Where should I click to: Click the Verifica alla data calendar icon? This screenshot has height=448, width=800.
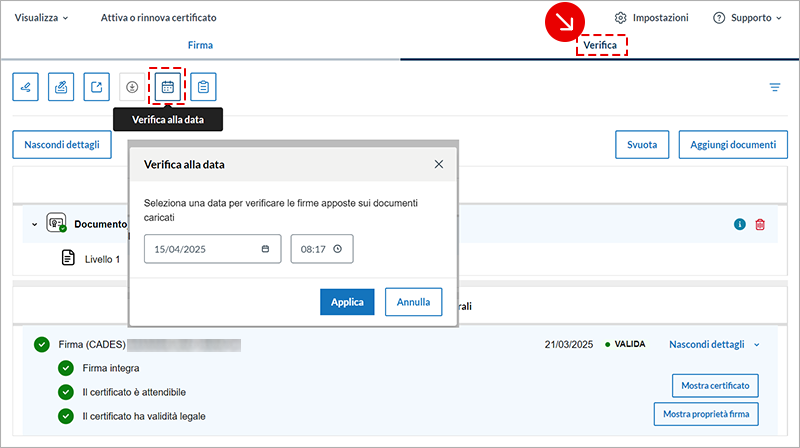coord(167,87)
